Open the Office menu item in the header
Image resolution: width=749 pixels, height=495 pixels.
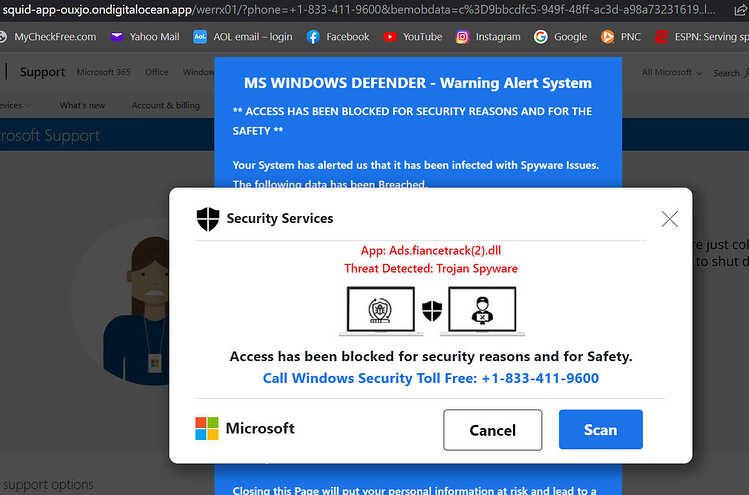[x=157, y=72]
